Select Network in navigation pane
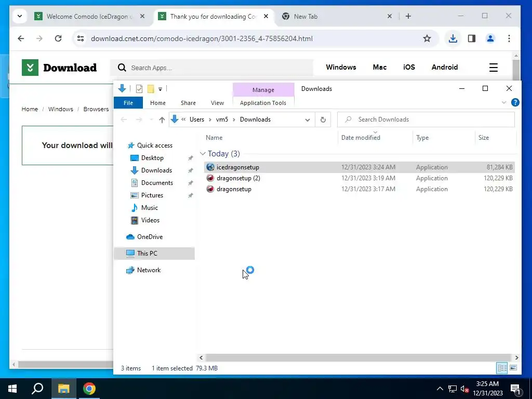 point(149,270)
